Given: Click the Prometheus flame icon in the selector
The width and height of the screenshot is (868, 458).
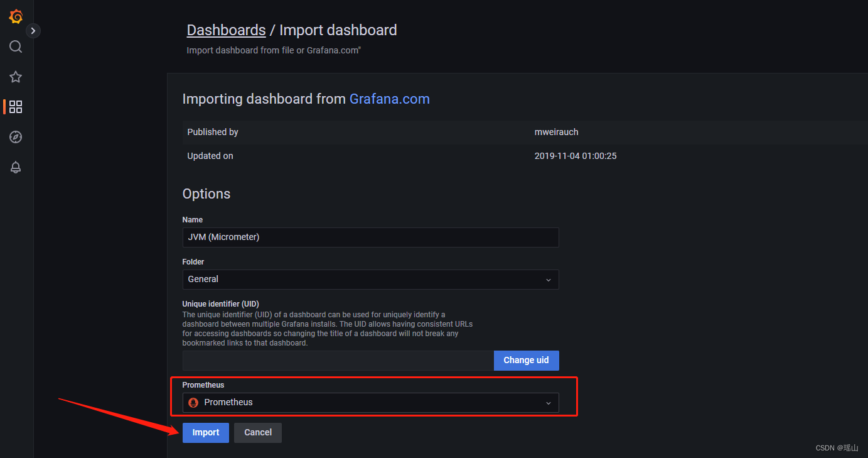Looking at the screenshot, I should click(193, 403).
